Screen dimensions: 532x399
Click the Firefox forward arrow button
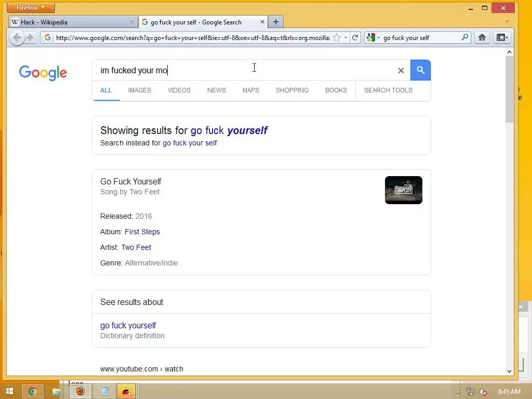30,37
